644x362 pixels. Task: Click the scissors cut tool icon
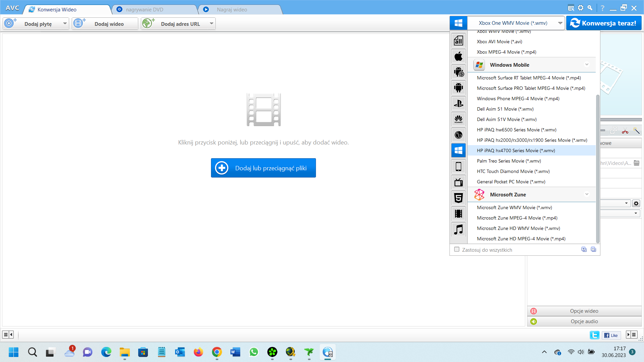click(x=625, y=131)
